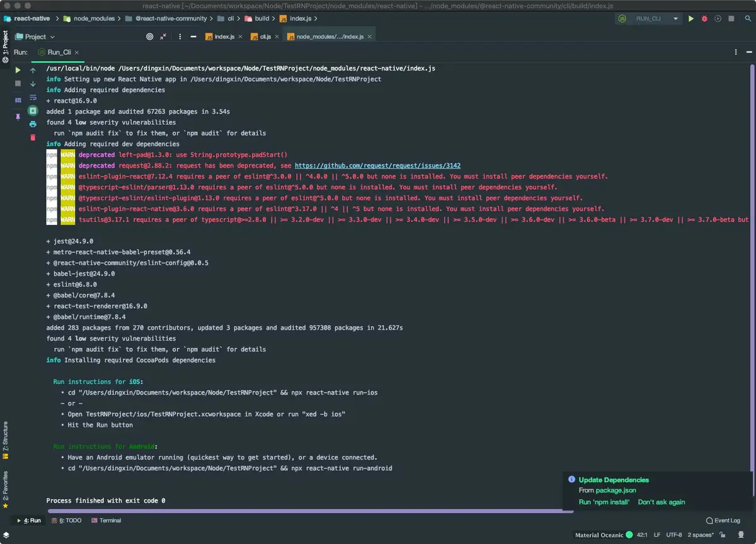Click the horizontal scrollbar of the console
This screenshot has width=756, height=544.
(x=302, y=511)
